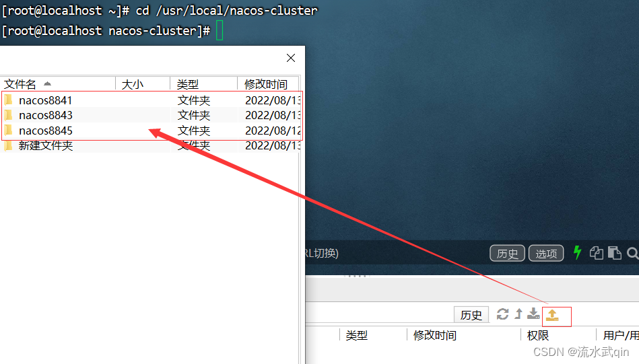The height and width of the screenshot is (364, 639).
Task: Close the file selection dialog
Action: tap(291, 58)
